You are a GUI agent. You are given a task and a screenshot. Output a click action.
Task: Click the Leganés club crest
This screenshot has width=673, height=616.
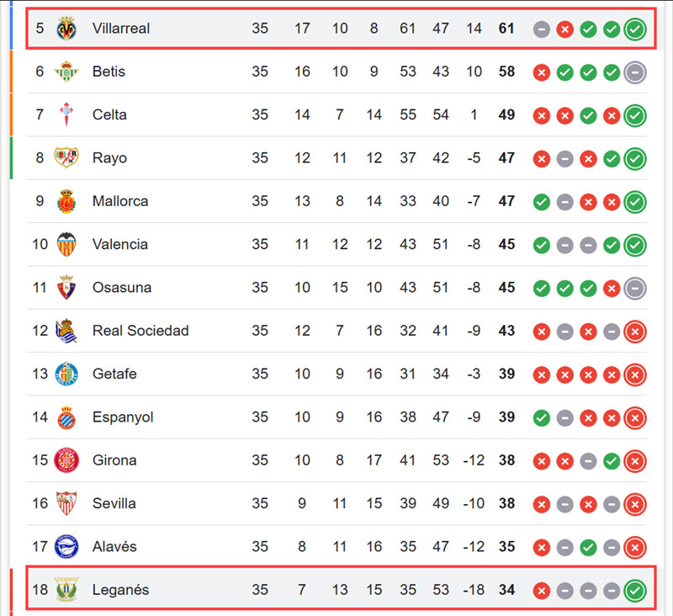click(x=66, y=589)
